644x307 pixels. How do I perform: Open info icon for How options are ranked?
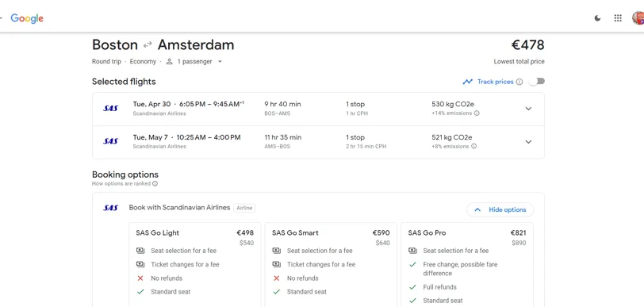155,184
